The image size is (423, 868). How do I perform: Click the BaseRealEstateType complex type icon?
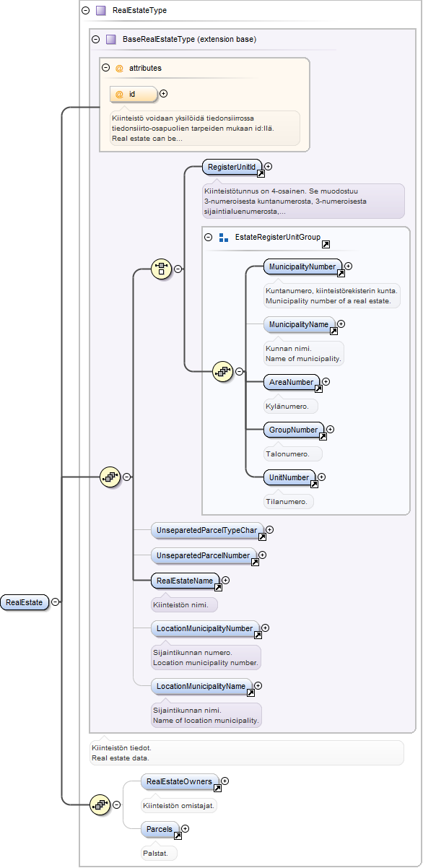[x=111, y=39]
